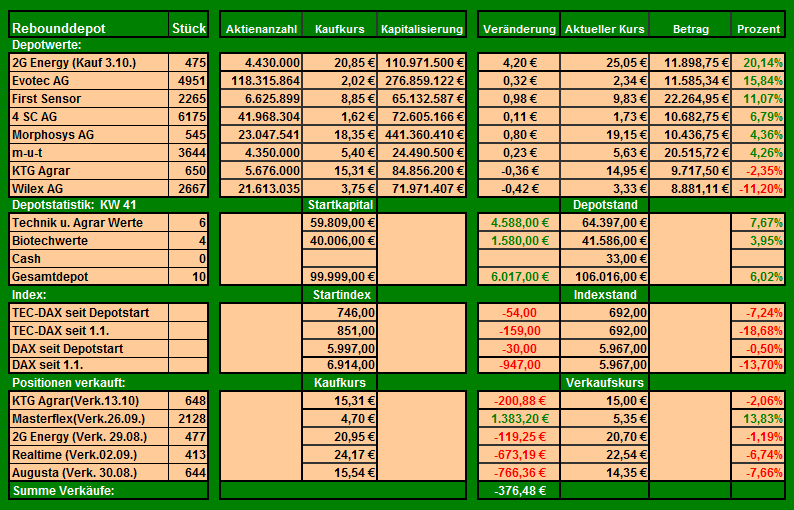Click the Evotec AG cell

[x=89, y=81]
